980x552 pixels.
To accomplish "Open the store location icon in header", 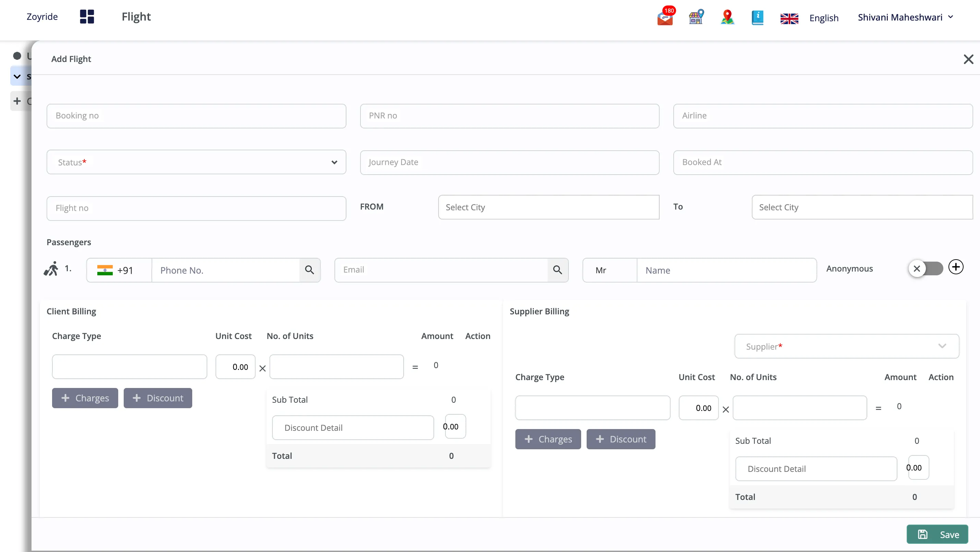I will pyautogui.click(x=696, y=17).
